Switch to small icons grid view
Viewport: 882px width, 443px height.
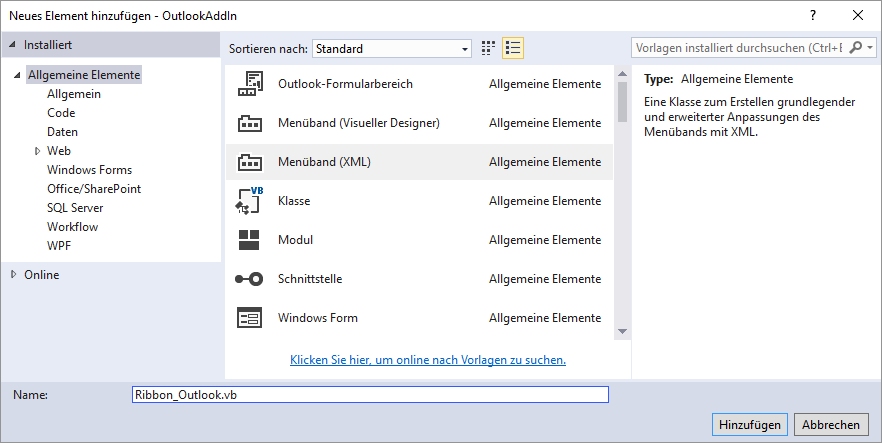coord(489,48)
